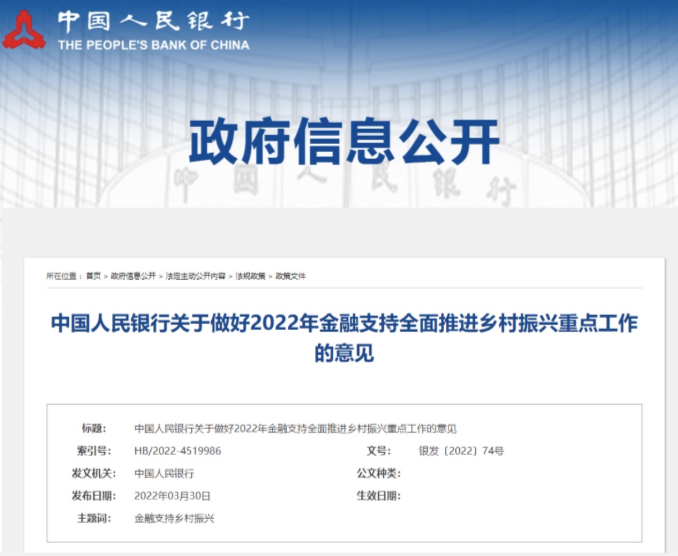The height and width of the screenshot is (556, 678).
Task: Open the 法规政策 breadcrumb link
Action: click(x=250, y=276)
